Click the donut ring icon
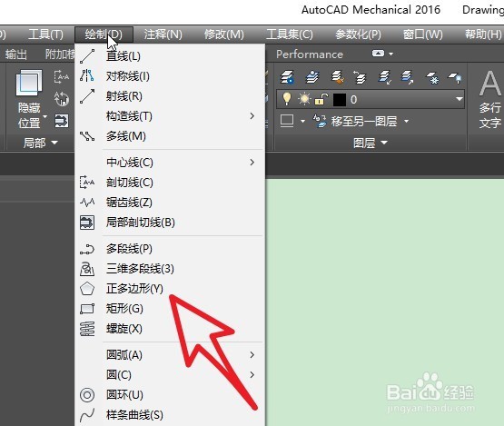Viewport: 504px width, 426px height. tap(87, 395)
